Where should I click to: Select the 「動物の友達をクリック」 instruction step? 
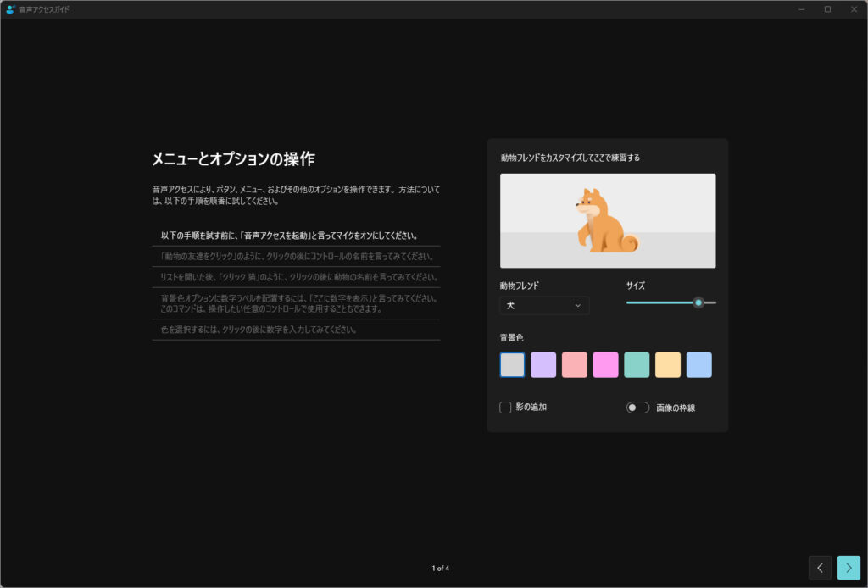(x=297, y=257)
